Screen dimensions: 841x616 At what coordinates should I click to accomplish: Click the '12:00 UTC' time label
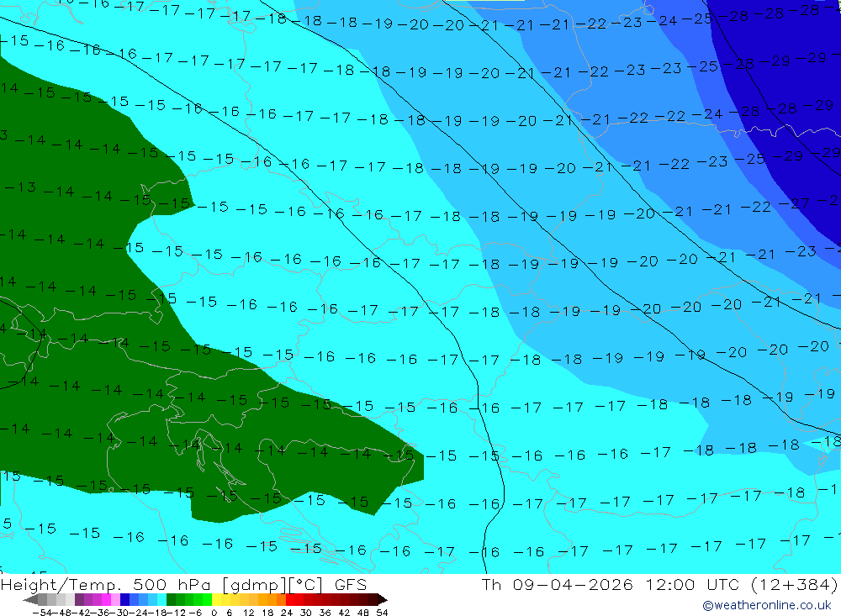click(x=692, y=584)
